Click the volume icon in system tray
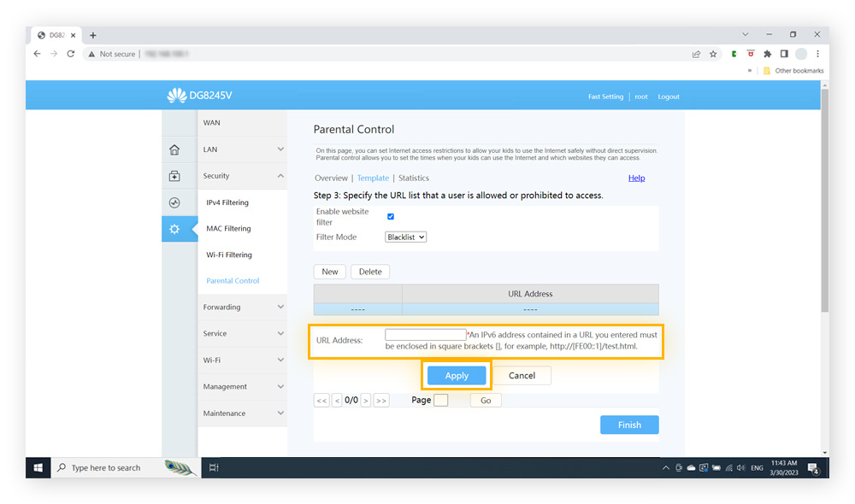 click(741, 468)
